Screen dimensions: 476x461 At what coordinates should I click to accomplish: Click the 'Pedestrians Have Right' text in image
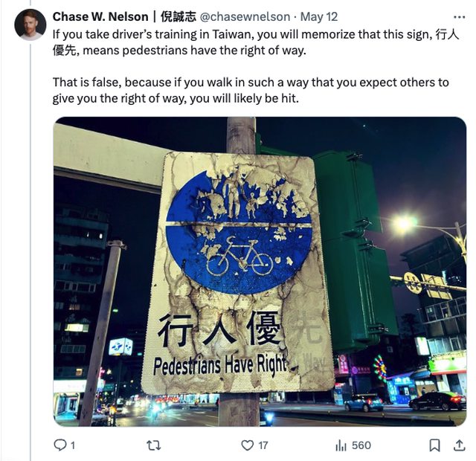point(220,365)
